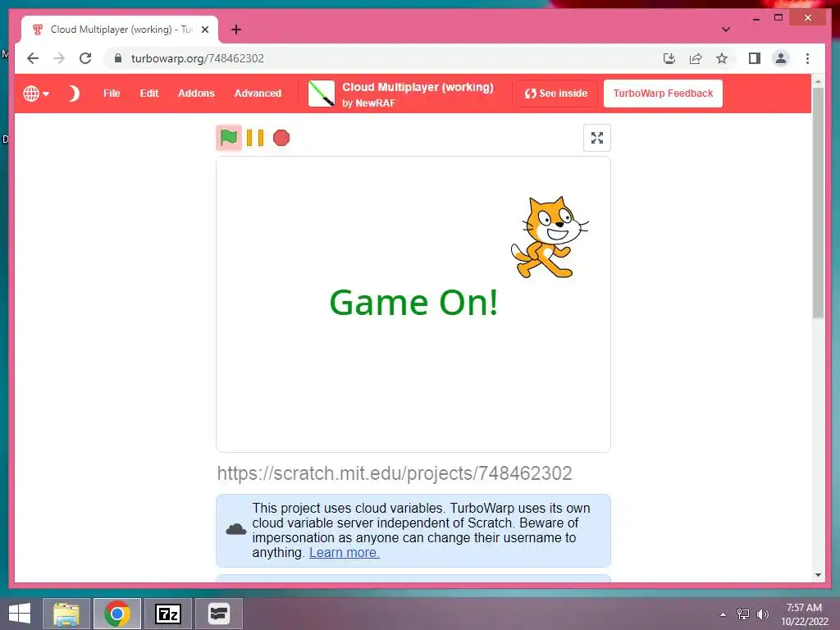Viewport: 840px width, 630px height.
Task: Open author NewRAF's profile link
Action: click(375, 103)
